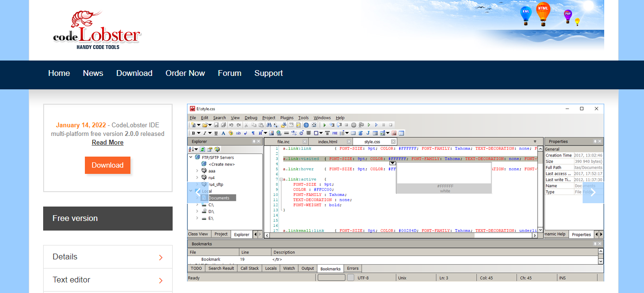Toggle the pushpin on the Properties panel
Screen dimensions: 644x293
click(595, 142)
